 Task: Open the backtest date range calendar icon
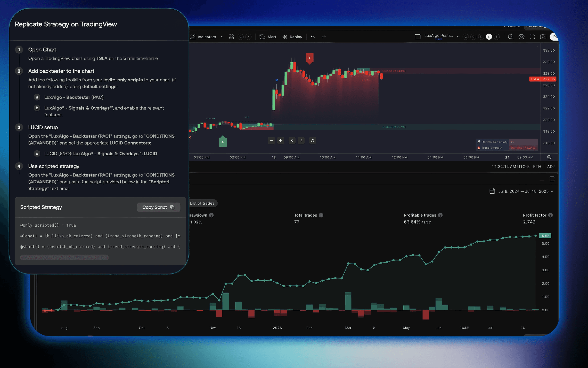492,191
